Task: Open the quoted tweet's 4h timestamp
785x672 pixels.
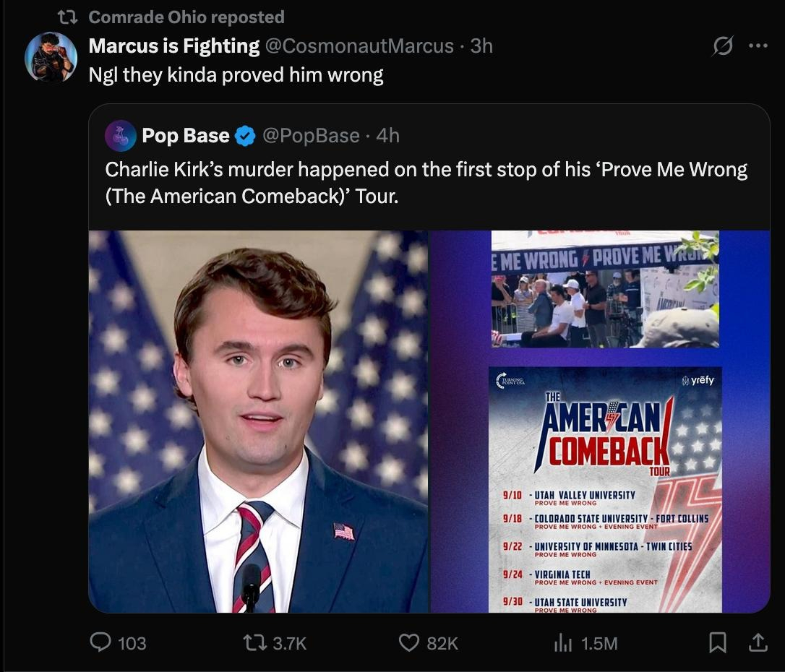Action: pyautogui.click(x=387, y=136)
